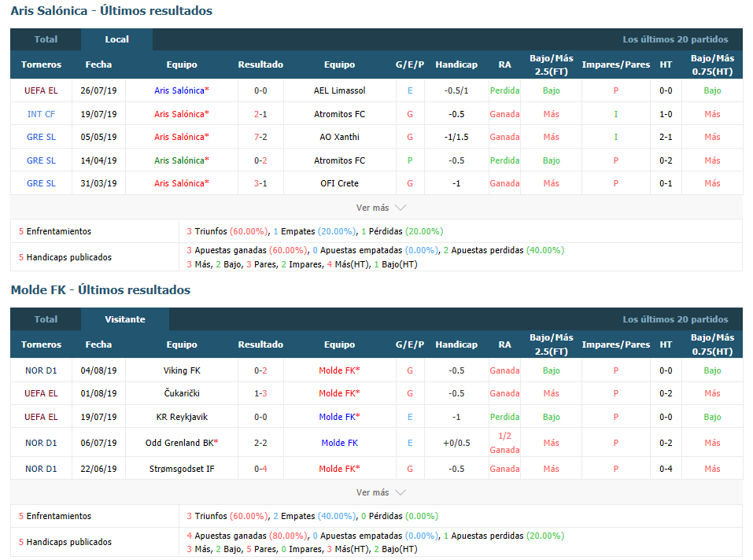
Task: Open NOR D1 tournament link dated 04/08/19
Action: coord(41,370)
